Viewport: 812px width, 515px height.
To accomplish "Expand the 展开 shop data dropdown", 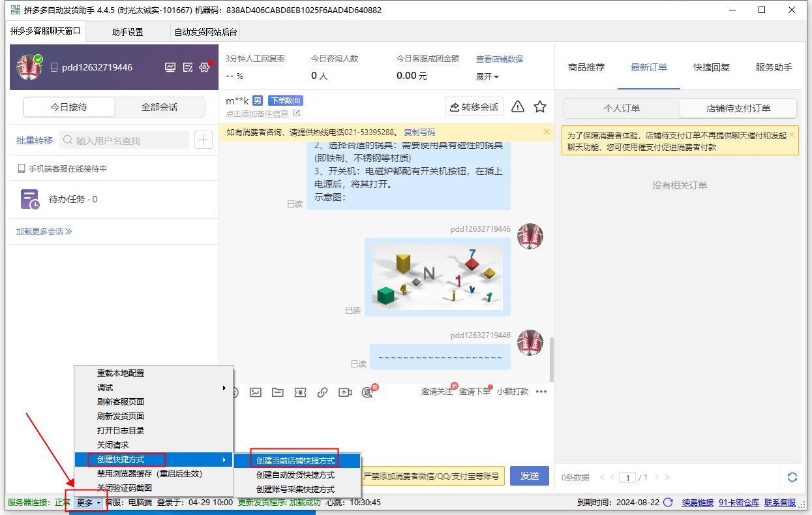I will tap(487, 76).
